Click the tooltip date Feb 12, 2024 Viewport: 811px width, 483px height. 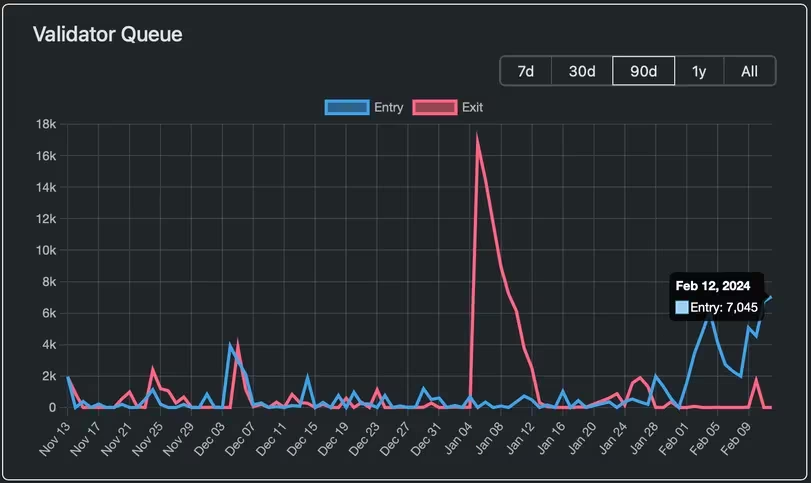click(712, 286)
